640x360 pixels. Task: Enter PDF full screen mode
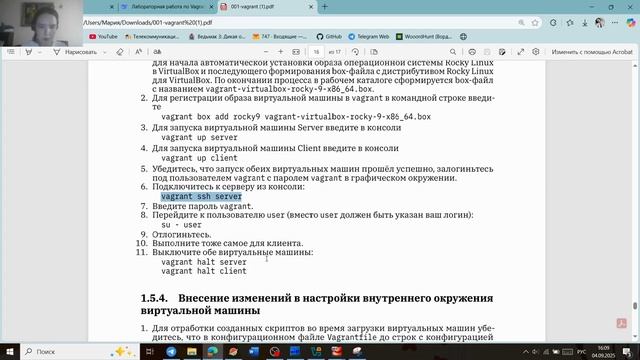click(x=521, y=52)
